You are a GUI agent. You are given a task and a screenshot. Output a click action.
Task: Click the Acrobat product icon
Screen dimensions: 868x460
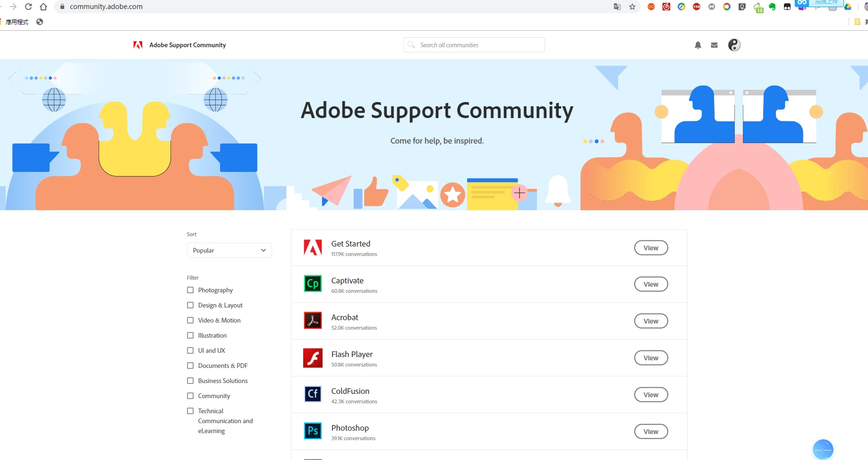pos(313,321)
